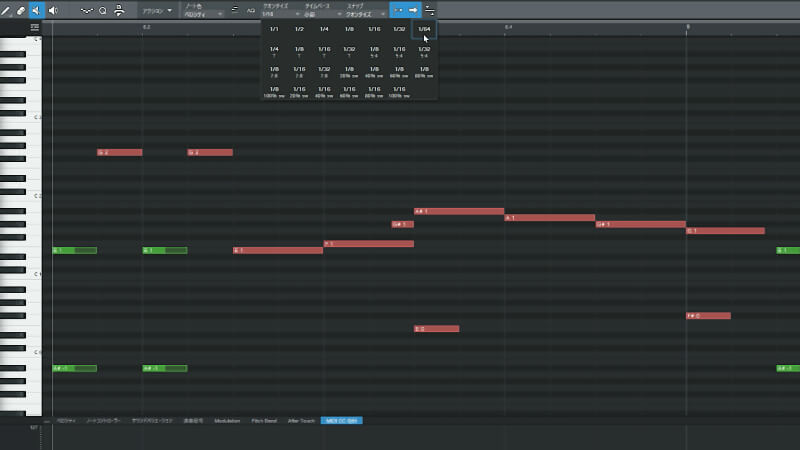Select the 1/32 7:8 septuplet option
The image size is (800, 450).
pos(324,71)
